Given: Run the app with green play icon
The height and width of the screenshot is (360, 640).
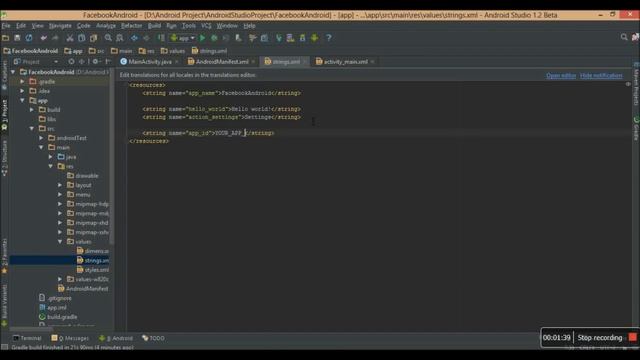Looking at the screenshot, I should [x=202, y=38].
